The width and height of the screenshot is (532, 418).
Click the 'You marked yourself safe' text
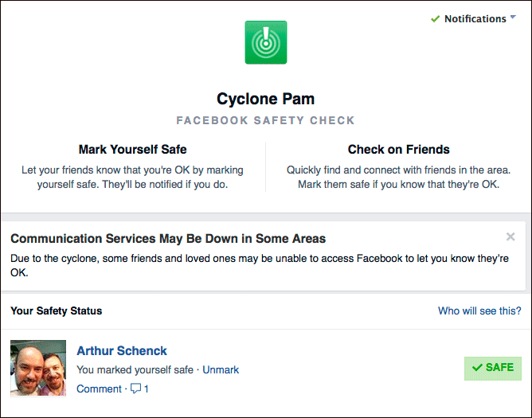135,370
